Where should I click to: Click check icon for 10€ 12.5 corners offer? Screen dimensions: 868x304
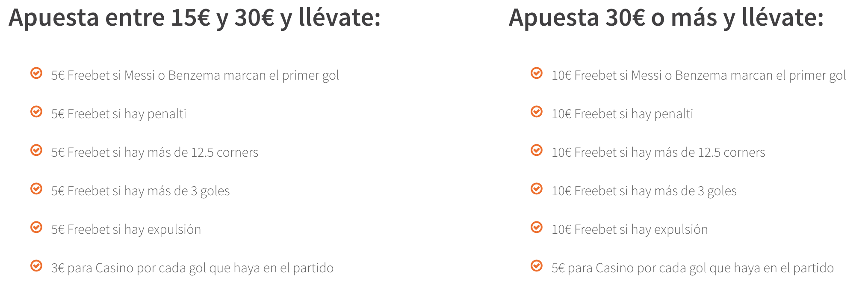coord(537,150)
